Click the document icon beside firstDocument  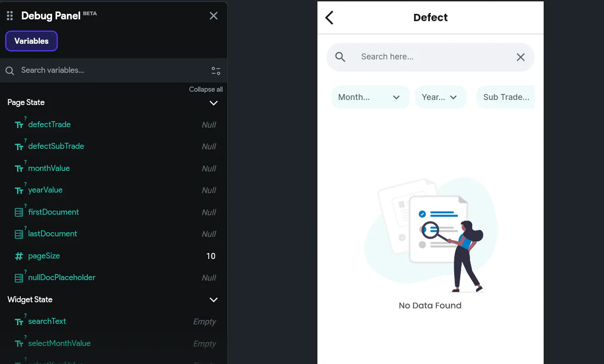point(19,212)
